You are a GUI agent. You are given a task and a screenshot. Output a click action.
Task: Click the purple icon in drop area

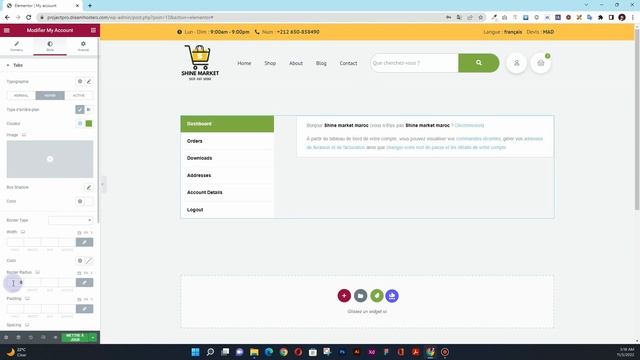[392, 296]
